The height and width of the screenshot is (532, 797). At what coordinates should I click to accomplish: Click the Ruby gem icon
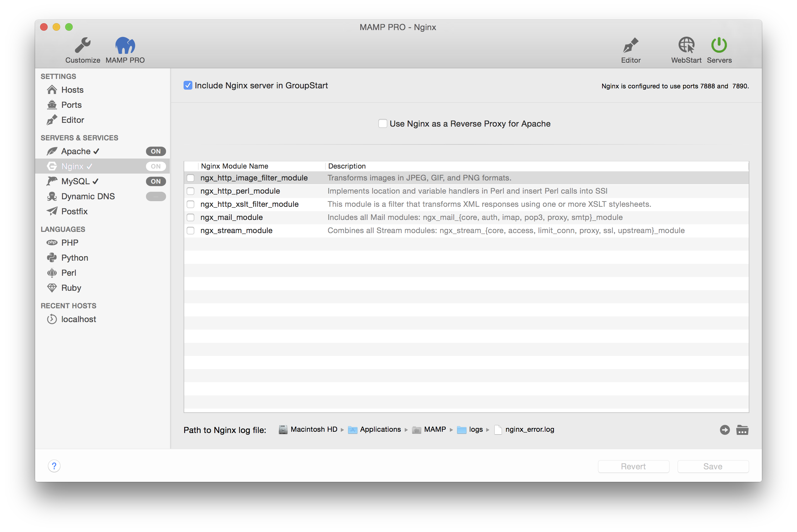tap(52, 288)
